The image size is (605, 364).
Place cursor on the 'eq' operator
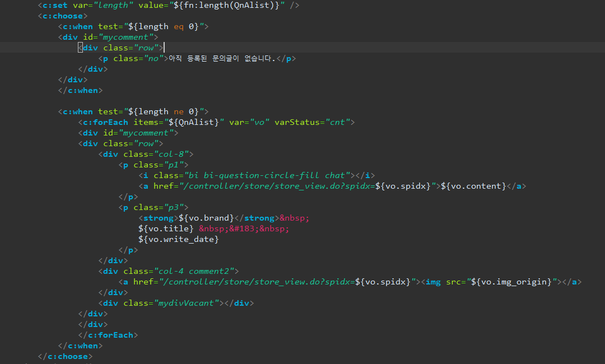click(179, 27)
